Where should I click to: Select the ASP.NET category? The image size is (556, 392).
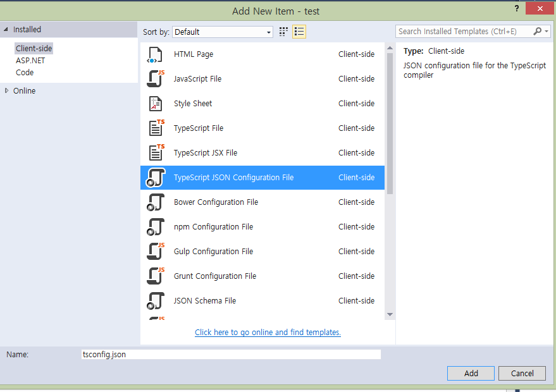(30, 60)
